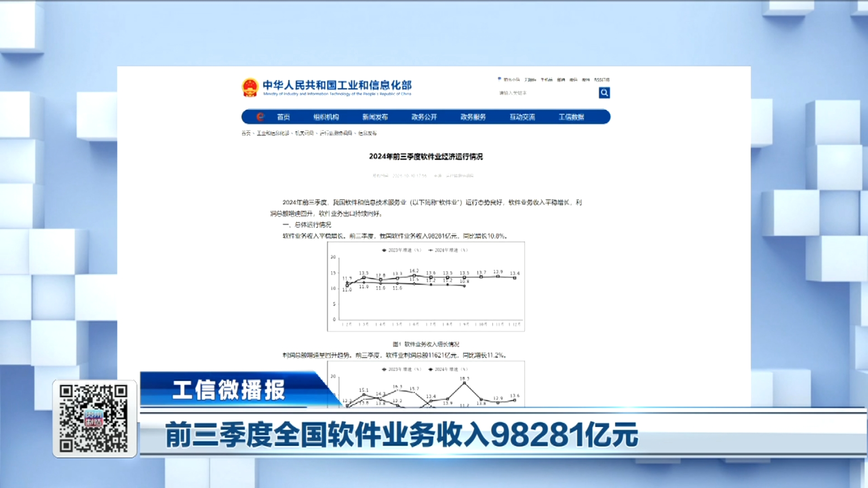This screenshot has width=868, height=488.
Task: Open 政务服务 navigation item
Action: (473, 117)
